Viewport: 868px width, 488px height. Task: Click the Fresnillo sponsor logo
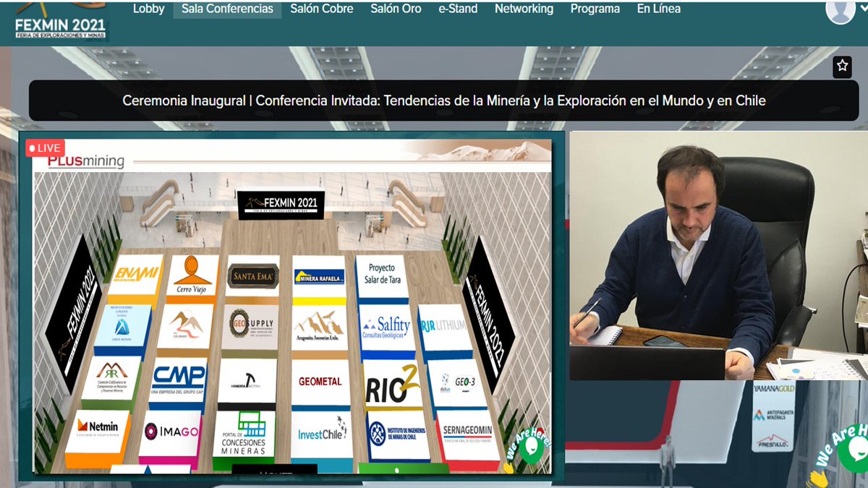(x=774, y=440)
